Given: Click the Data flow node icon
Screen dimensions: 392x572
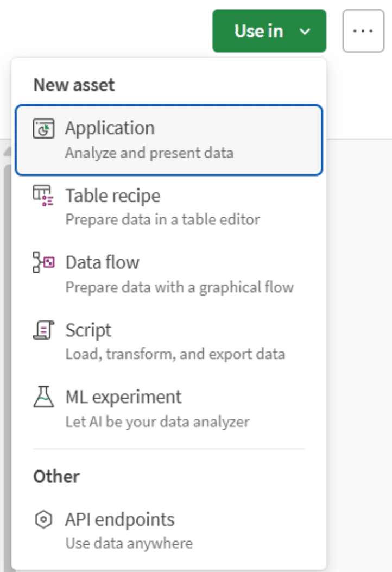Looking at the screenshot, I should click(x=43, y=263).
